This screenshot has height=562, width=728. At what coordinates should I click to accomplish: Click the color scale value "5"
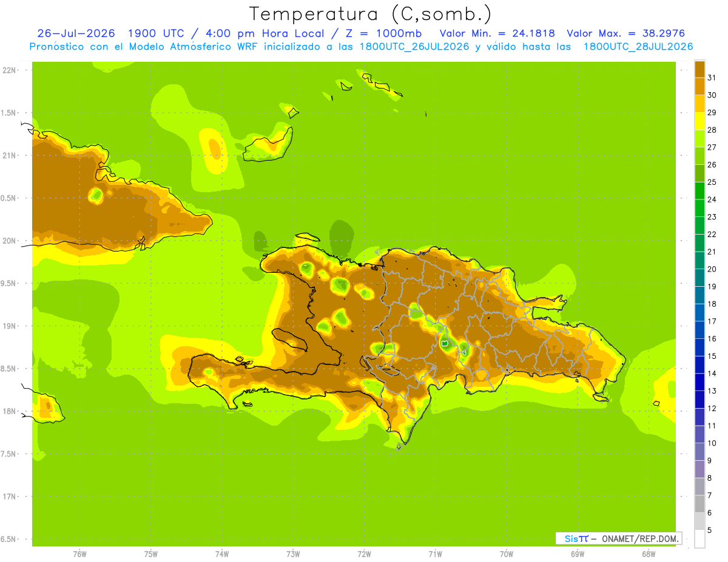(710, 530)
